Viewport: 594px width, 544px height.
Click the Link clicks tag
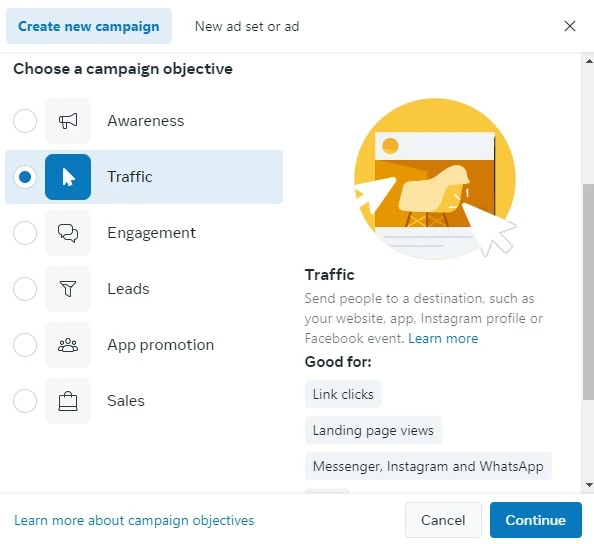(x=343, y=394)
